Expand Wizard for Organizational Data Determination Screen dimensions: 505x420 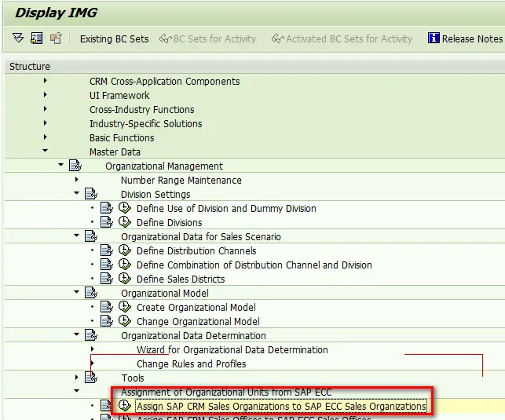coord(92,349)
